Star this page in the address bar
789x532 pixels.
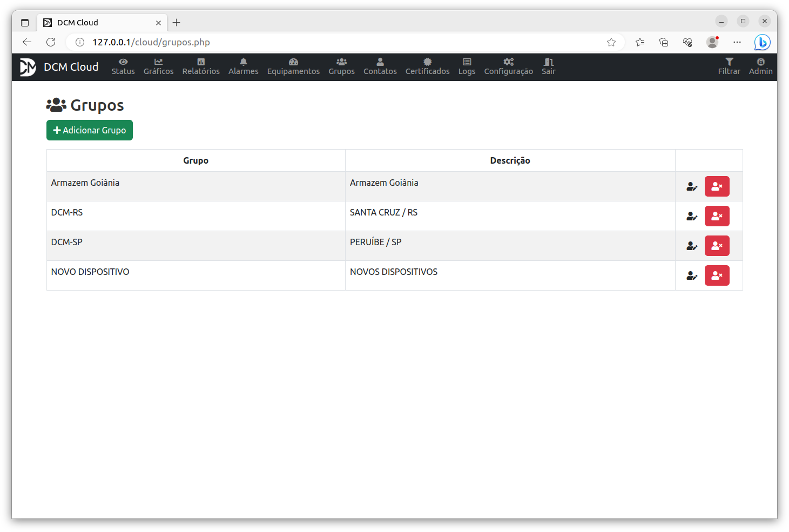pyautogui.click(x=611, y=42)
